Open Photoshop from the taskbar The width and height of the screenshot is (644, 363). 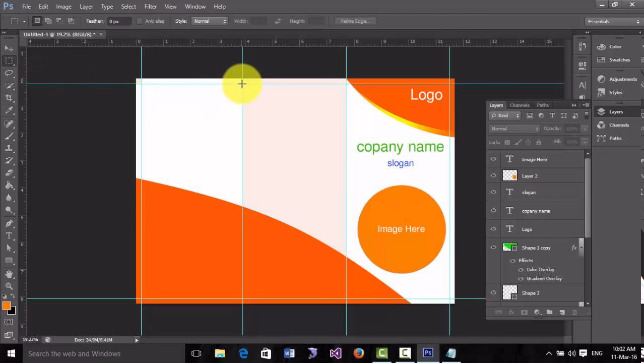click(x=427, y=353)
